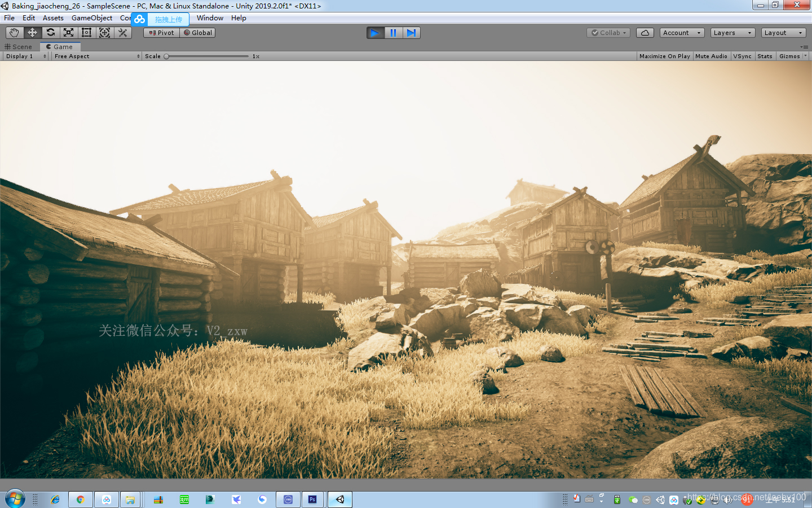Click the green USB device tray icon
The image size is (812, 508).
(x=617, y=500)
